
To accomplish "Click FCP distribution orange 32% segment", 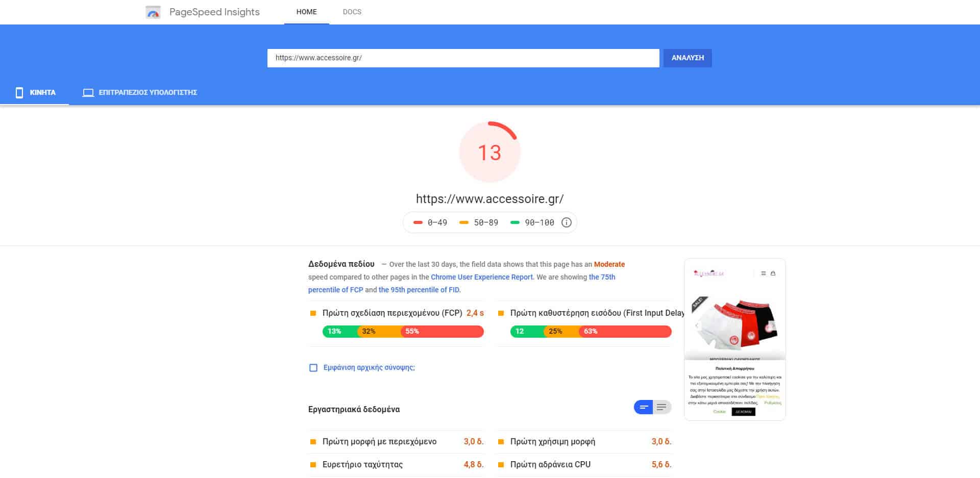I will [x=379, y=332].
